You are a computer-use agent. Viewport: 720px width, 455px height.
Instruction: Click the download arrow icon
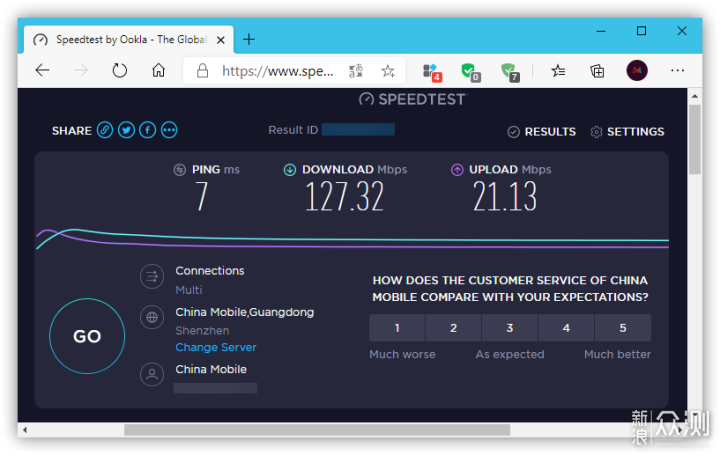click(x=290, y=170)
